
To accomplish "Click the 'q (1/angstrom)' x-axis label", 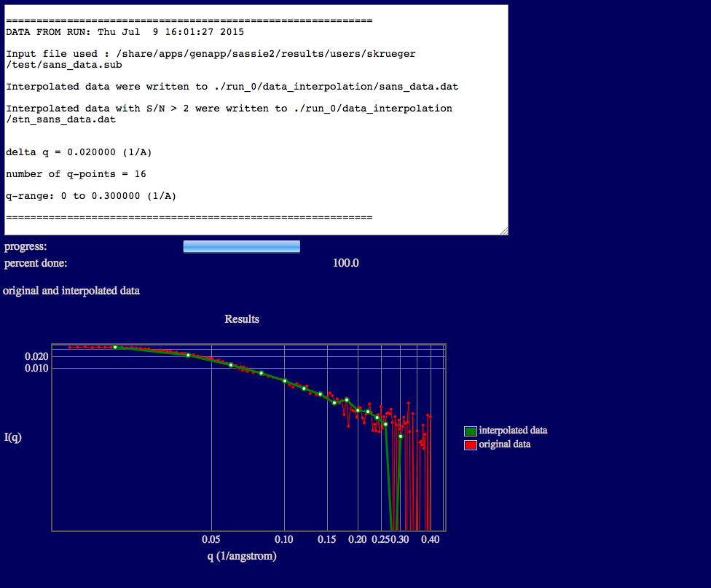I will [242, 556].
